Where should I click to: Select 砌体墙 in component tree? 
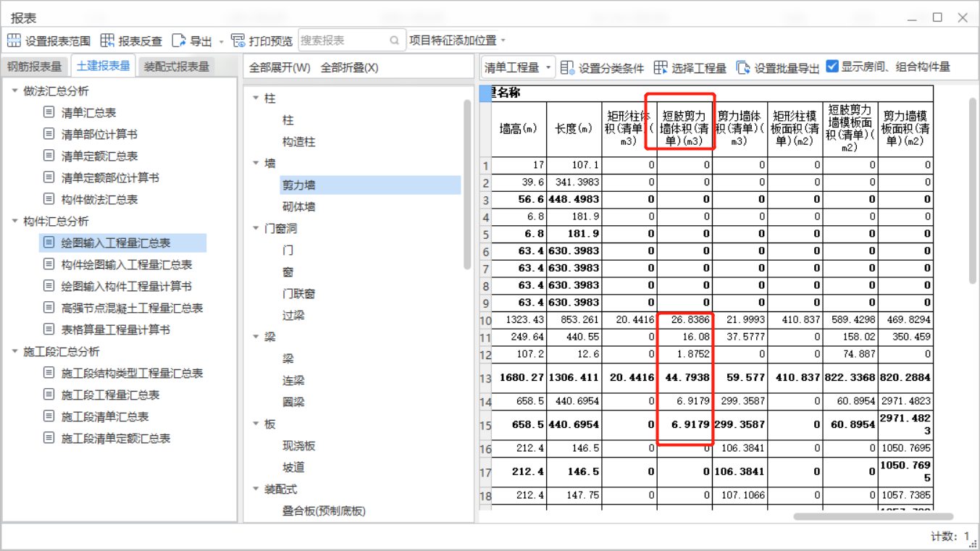[299, 206]
